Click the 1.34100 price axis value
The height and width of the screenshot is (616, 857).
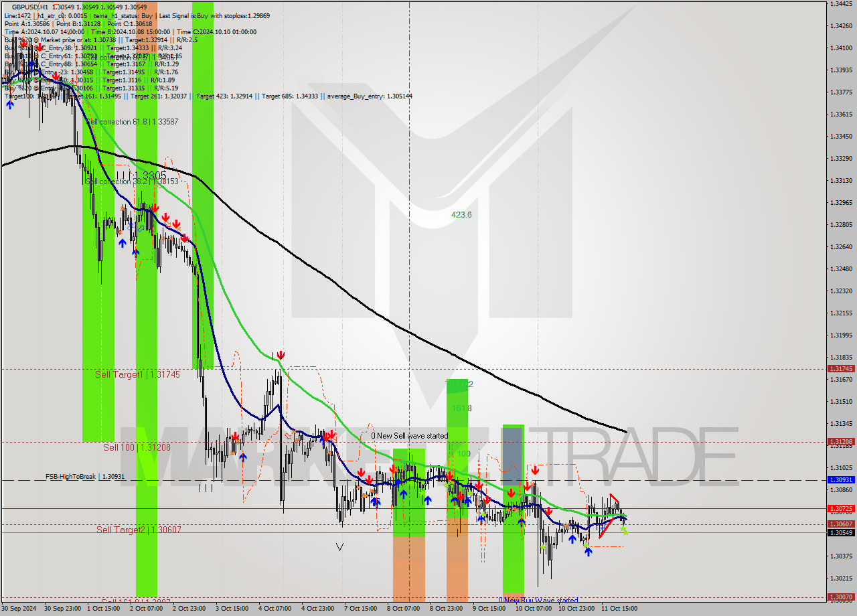(x=841, y=48)
